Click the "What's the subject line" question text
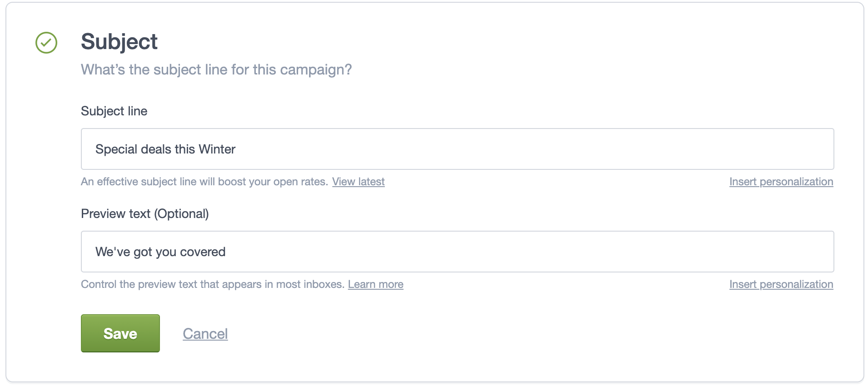Image resolution: width=868 pixels, height=386 pixels. [216, 69]
